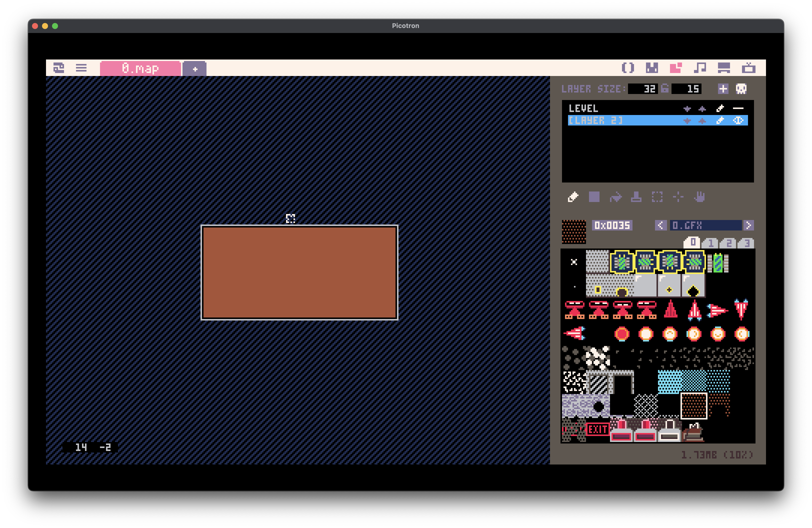This screenshot has height=528, width=812.
Task: Pick the solid red ball sprite
Action: tap(622, 334)
